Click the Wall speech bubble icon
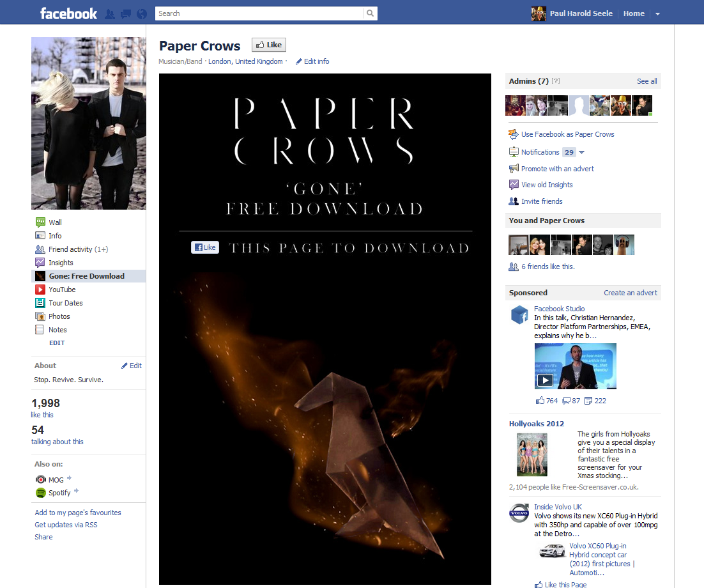704x588 pixels. (x=40, y=222)
